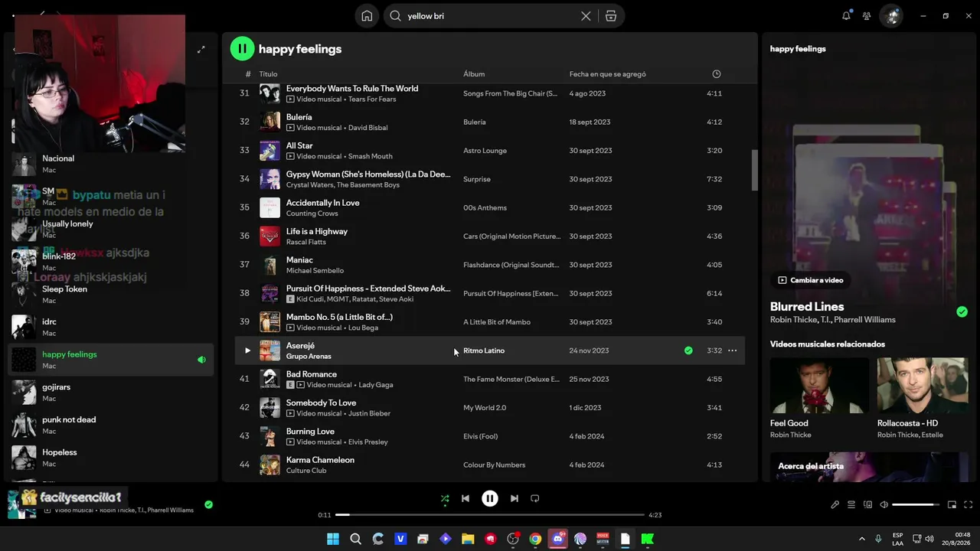Open the Hopeless playlist in sidebar
Image resolution: width=980 pixels, height=551 pixels.
pos(111,458)
